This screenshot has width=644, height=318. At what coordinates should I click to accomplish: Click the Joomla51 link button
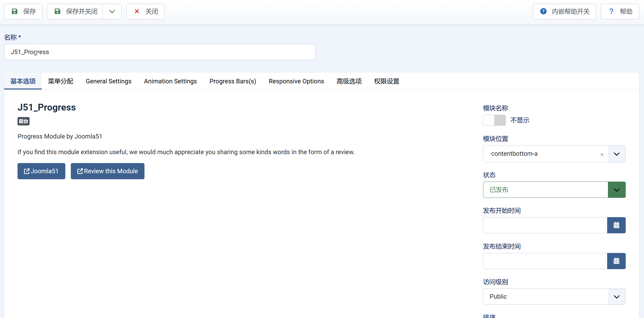41,171
